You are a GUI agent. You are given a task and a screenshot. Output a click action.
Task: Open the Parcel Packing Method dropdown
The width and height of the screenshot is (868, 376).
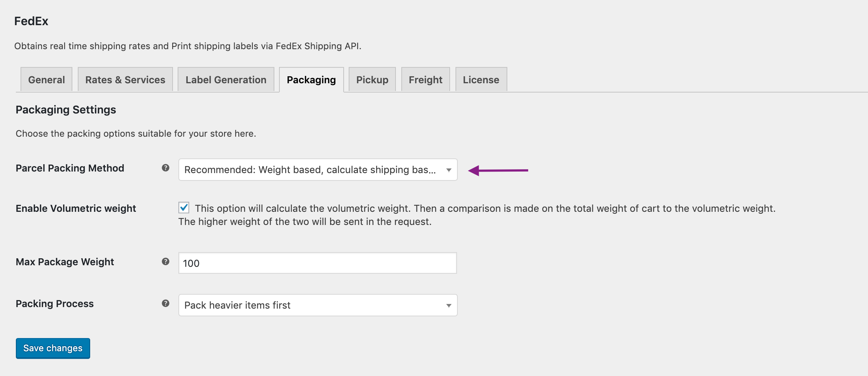(318, 170)
